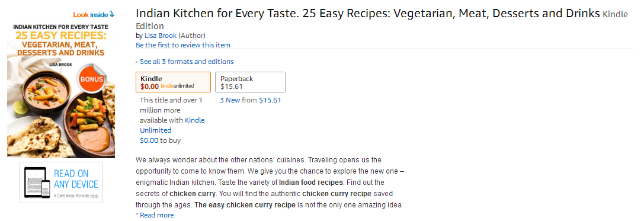Open author Lisa Brook's page
The height and width of the screenshot is (221, 644).
click(161, 36)
